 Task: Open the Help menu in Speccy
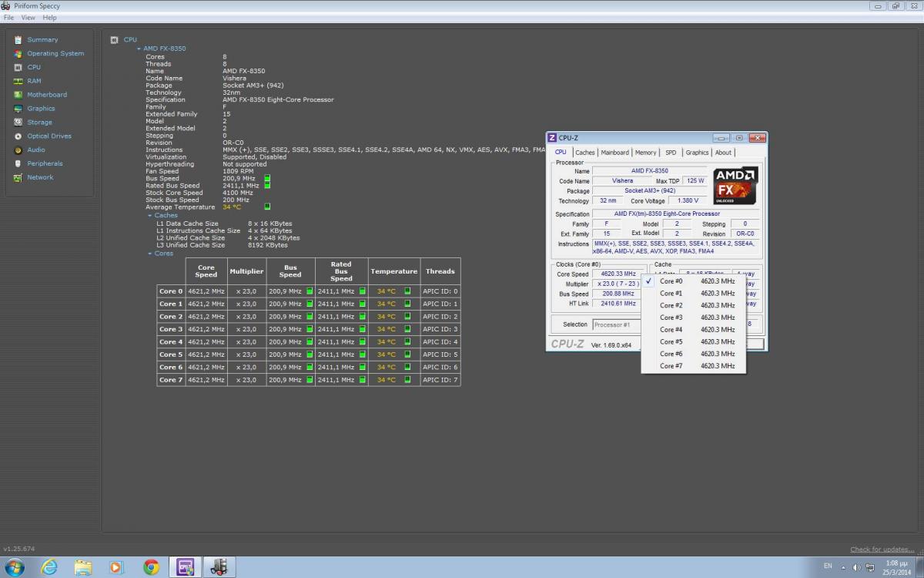tap(50, 17)
